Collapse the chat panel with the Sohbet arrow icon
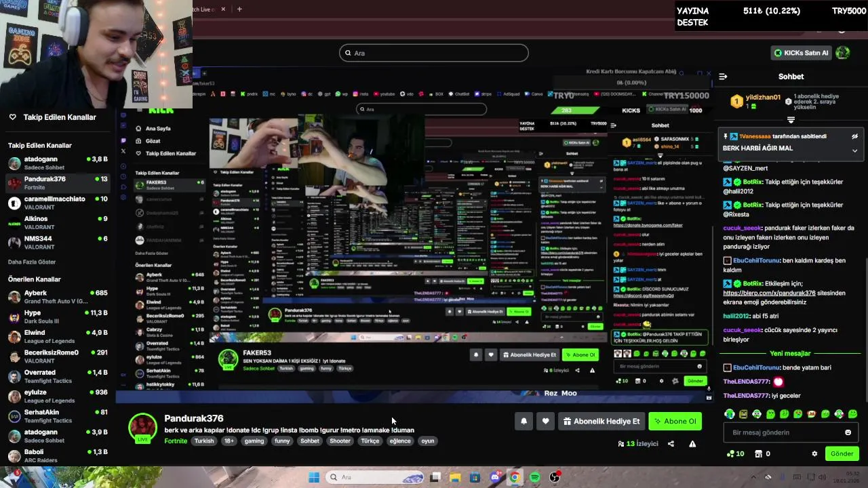The height and width of the screenshot is (488, 868). (723, 77)
